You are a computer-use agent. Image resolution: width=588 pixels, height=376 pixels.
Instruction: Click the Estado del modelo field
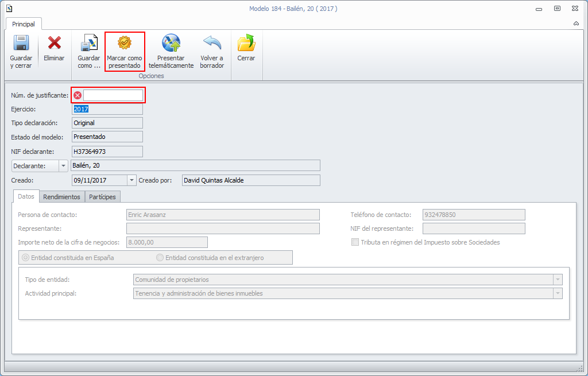pyautogui.click(x=107, y=137)
